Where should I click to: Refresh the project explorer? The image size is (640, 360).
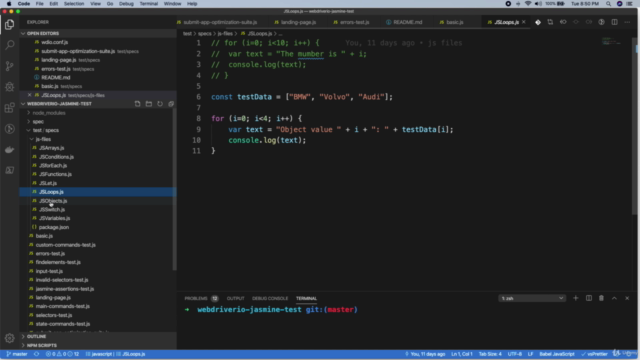point(160,104)
